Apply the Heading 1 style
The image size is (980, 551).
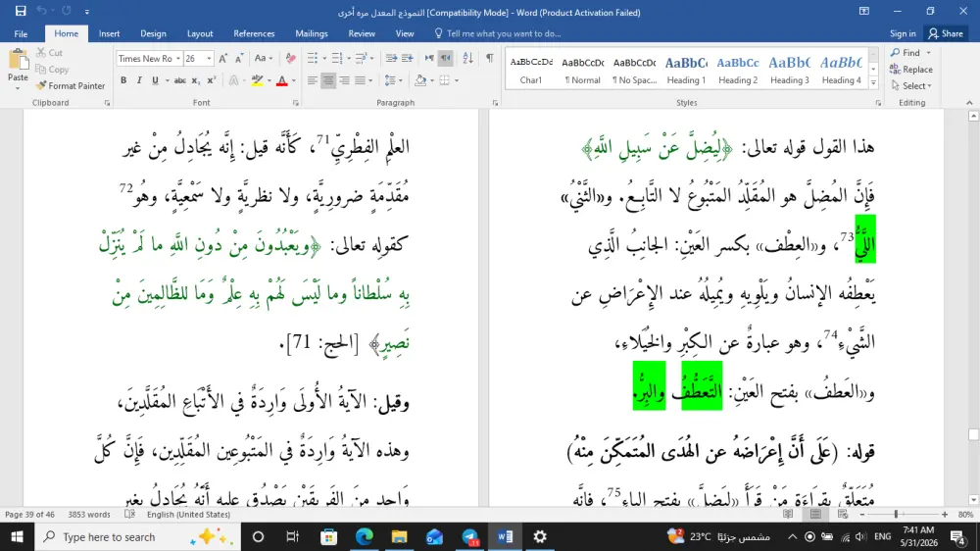686,70
